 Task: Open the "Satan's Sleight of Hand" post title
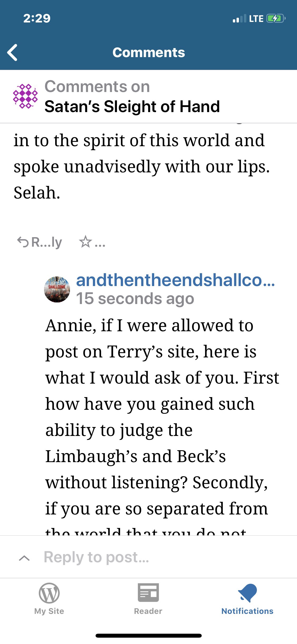click(x=132, y=107)
